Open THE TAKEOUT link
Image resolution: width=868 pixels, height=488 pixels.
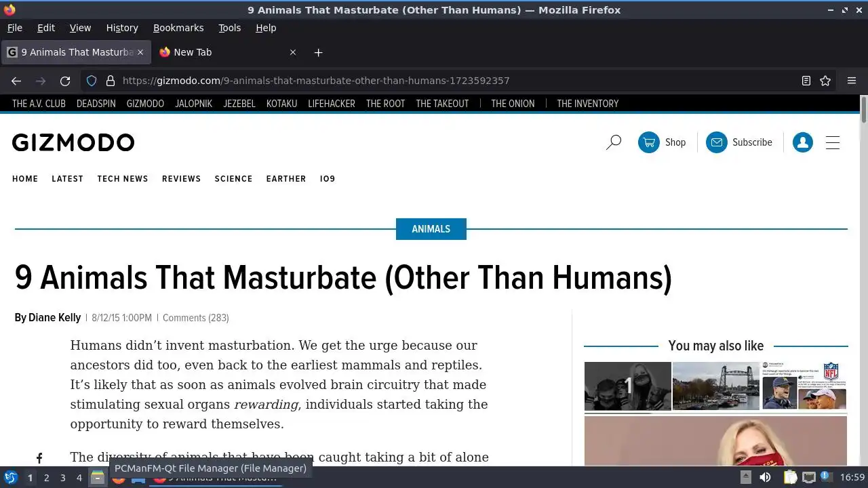tap(442, 104)
